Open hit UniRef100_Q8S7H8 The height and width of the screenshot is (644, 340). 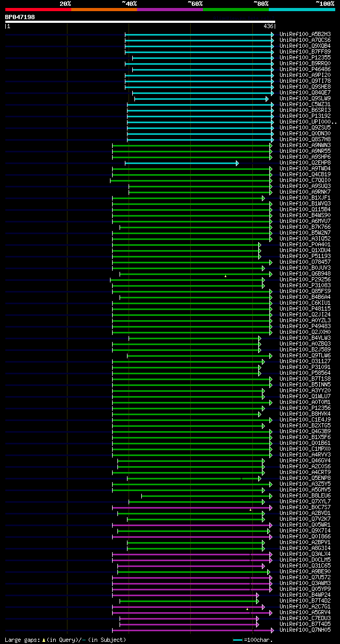click(305, 139)
